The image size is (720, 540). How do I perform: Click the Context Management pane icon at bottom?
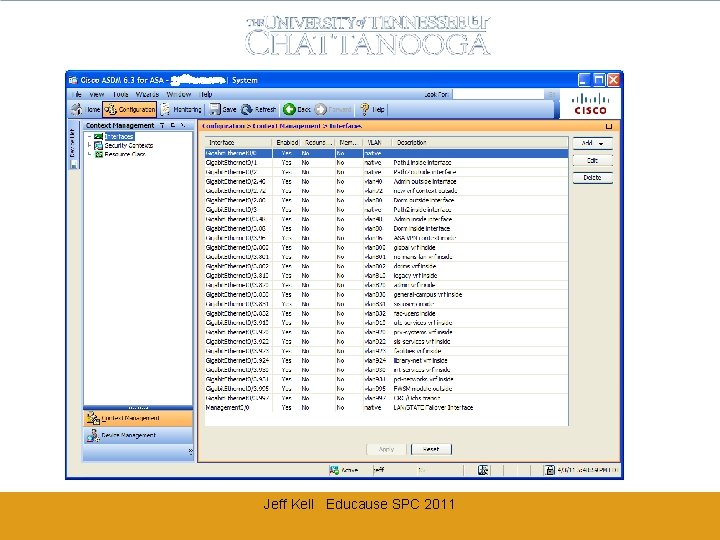93,418
